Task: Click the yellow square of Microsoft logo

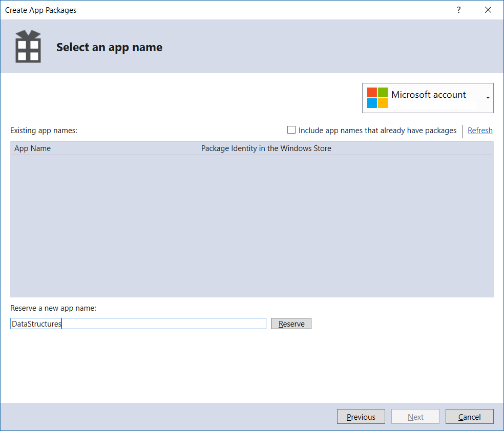Action: (x=382, y=102)
